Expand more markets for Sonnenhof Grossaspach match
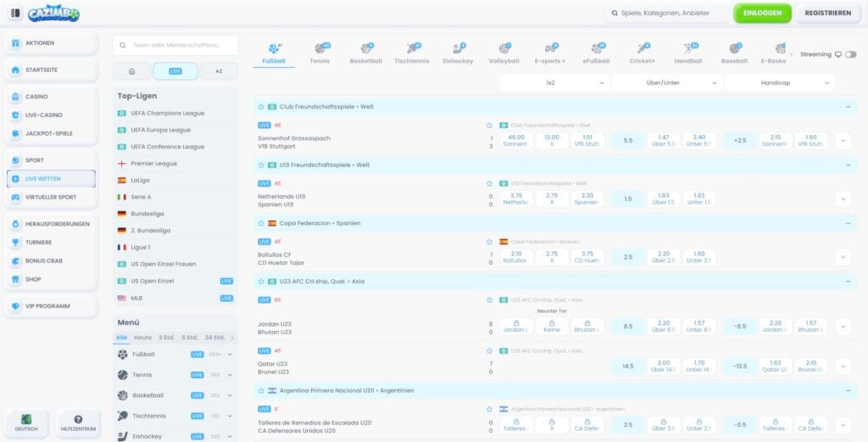Image resolution: width=868 pixels, height=442 pixels. coord(843,141)
